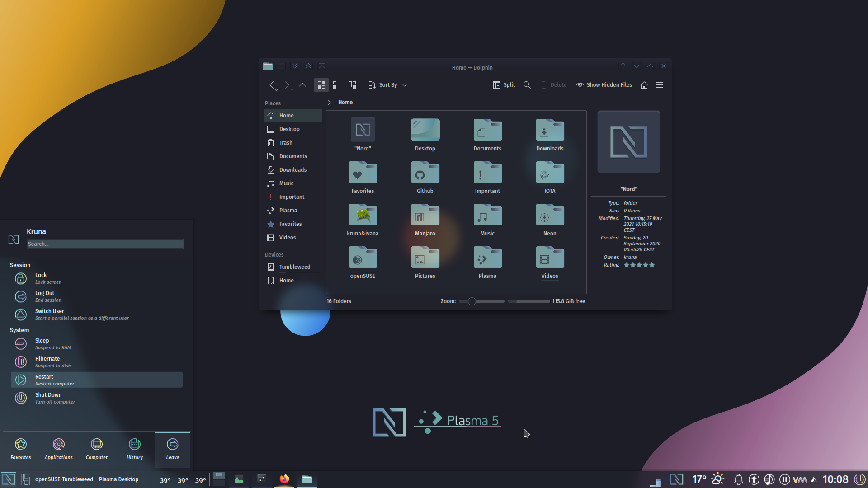
Task: Toggle Show Hidden Files in Dolphin
Action: 604,85
